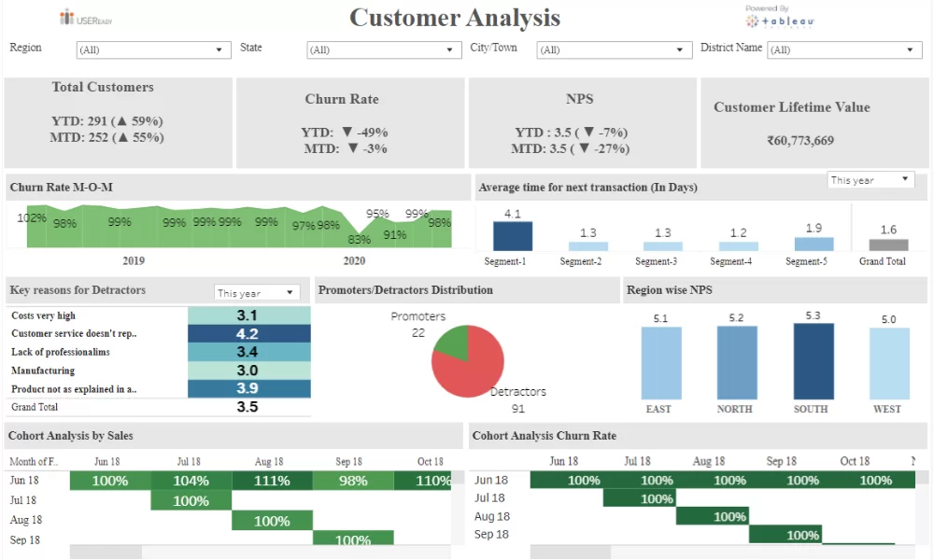The image size is (934, 560).
Task: Select the green Promoters pie slice
Action: point(454,343)
